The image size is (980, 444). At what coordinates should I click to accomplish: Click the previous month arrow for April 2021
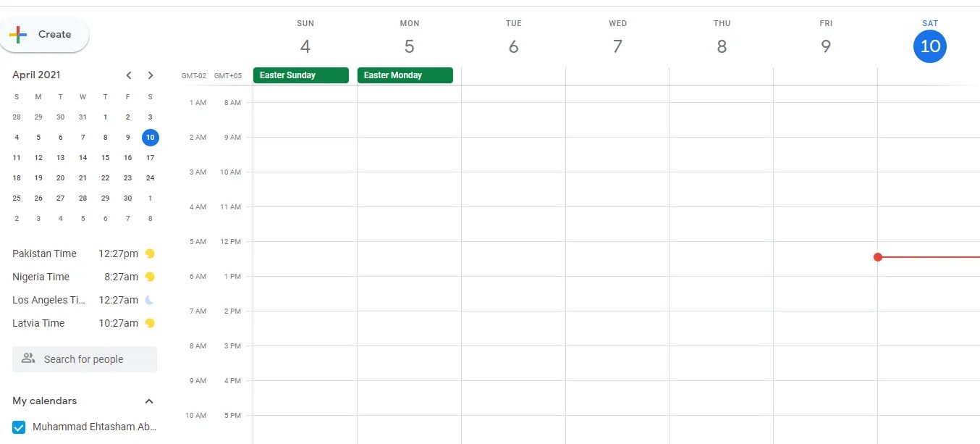[x=129, y=75]
